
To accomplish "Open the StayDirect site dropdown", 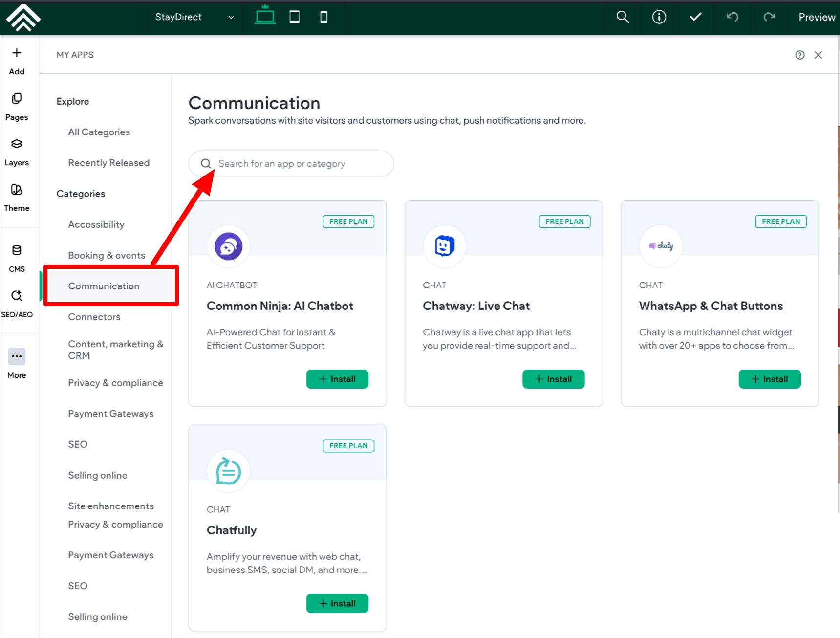I will coord(195,17).
